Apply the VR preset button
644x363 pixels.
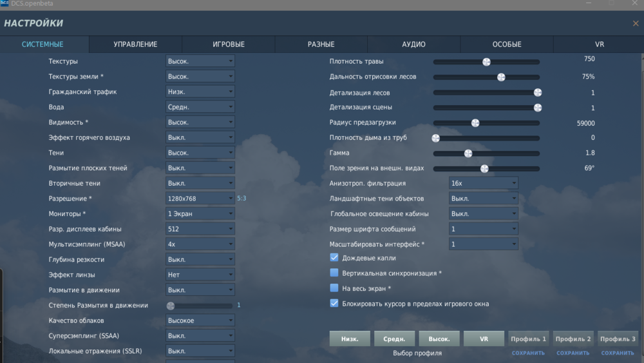click(484, 338)
